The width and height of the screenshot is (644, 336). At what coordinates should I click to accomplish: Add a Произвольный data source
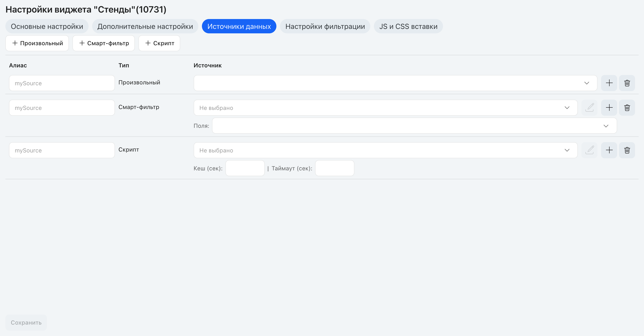pyautogui.click(x=37, y=43)
